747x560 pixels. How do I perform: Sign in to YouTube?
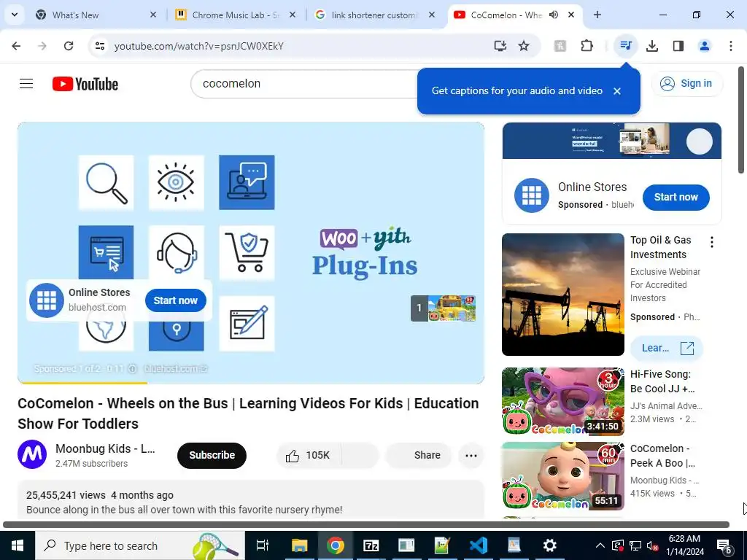pos(686,84)
